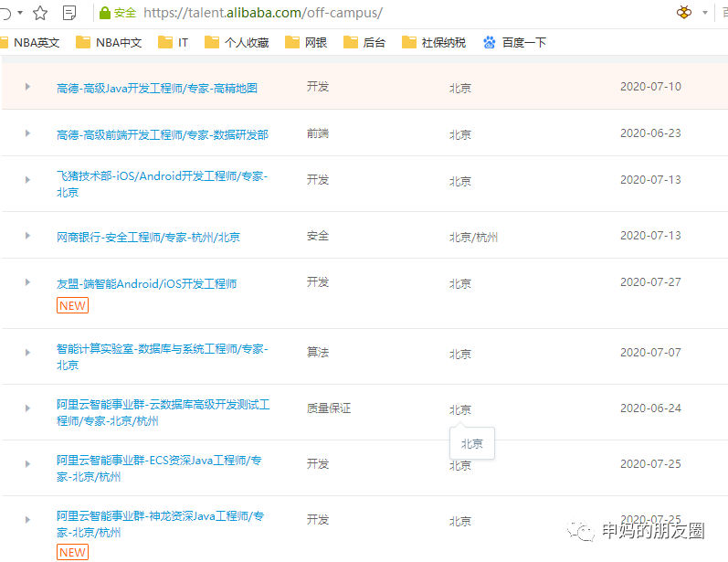This screenshot has width=728, height=562.
Task: Click the green security lock icon
Action: (x=105, y=13)
